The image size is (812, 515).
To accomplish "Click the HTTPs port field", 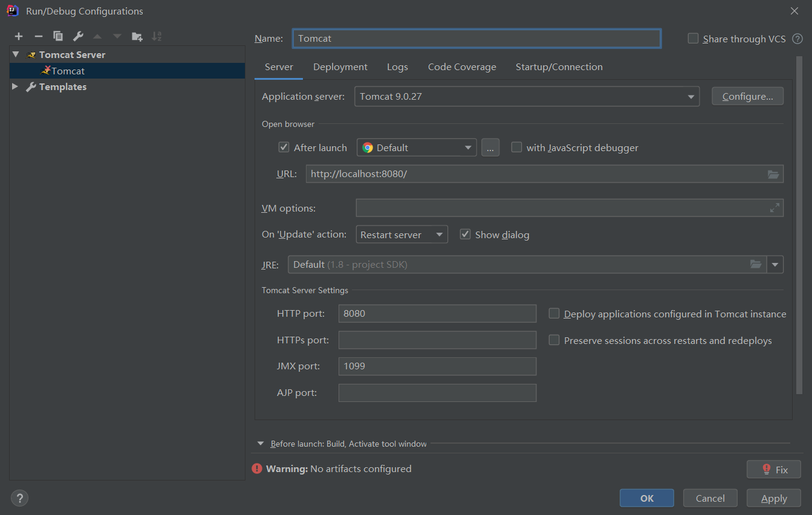I will [x=437, y=340].
